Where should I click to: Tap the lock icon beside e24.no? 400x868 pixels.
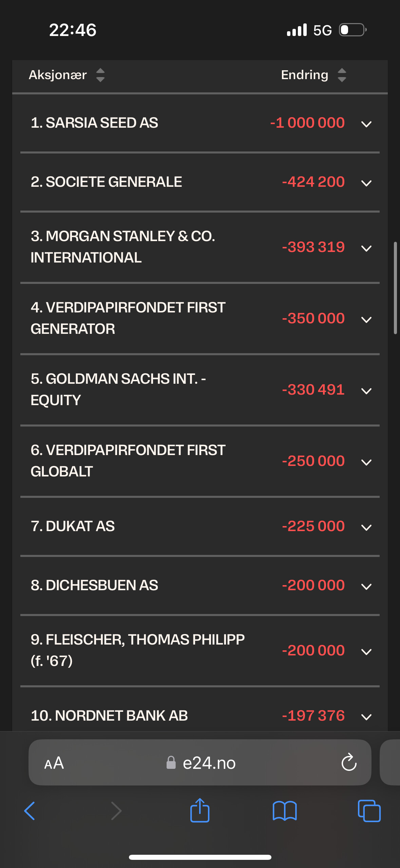(171, 762)
